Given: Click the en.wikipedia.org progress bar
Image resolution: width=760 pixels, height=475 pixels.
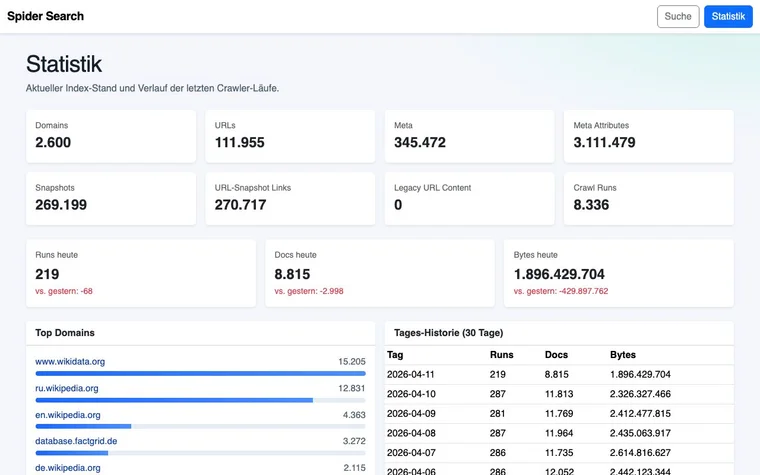Looking at the screenshot, I should (x=200, y=427).
